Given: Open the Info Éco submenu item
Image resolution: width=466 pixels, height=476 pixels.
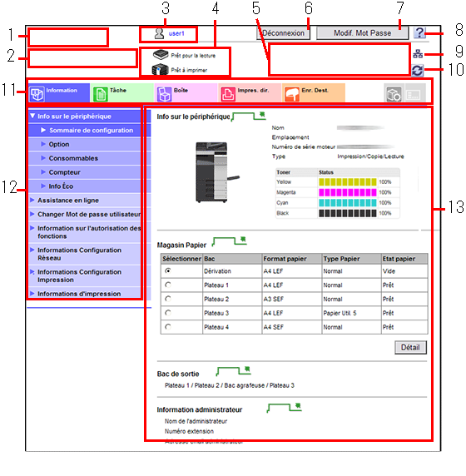Looking at the screenshot, I should click(x=90, y=186).
